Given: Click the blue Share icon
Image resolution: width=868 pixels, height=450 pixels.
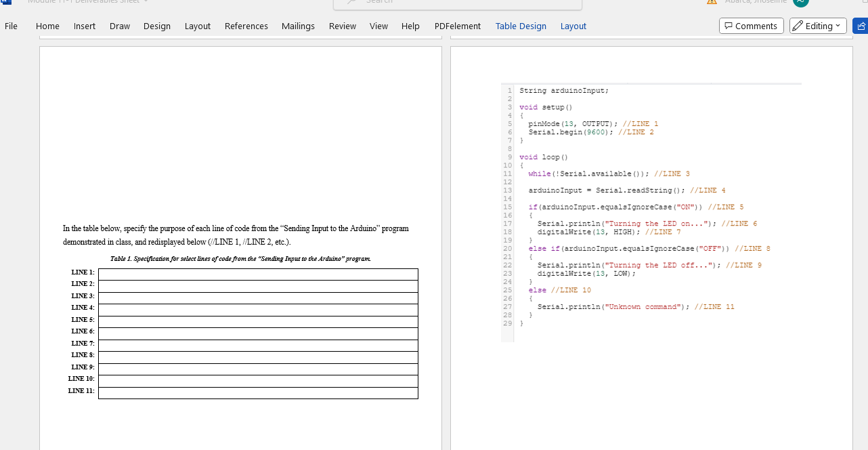Looking at the screenshot, I should (861, 26).
